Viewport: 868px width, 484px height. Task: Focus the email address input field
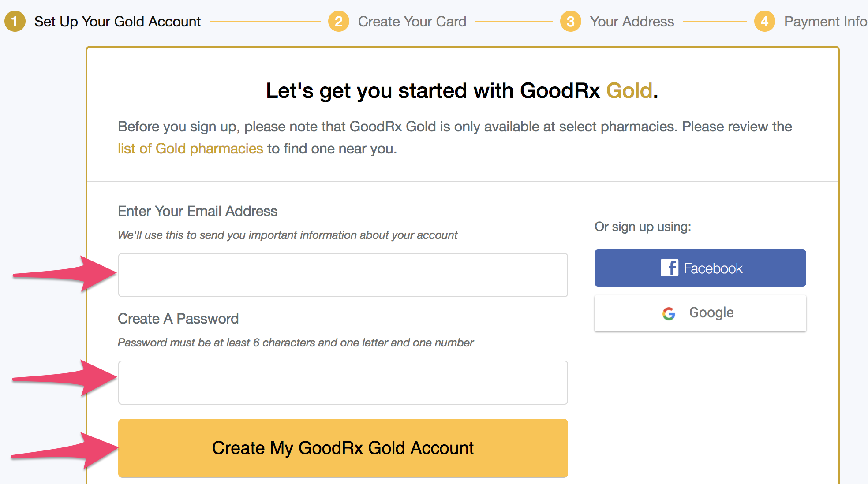pos(343,275)
